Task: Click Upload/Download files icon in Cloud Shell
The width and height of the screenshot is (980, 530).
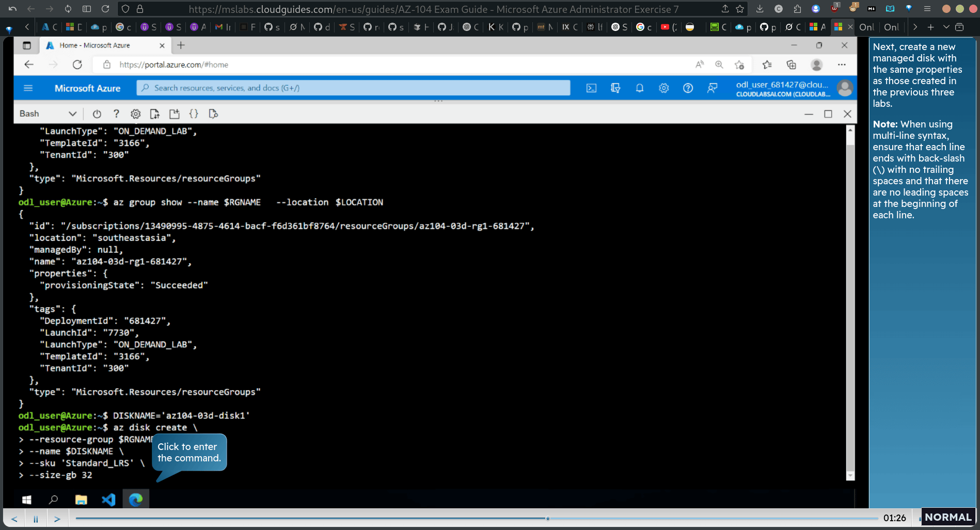Action: coord(155,114)
